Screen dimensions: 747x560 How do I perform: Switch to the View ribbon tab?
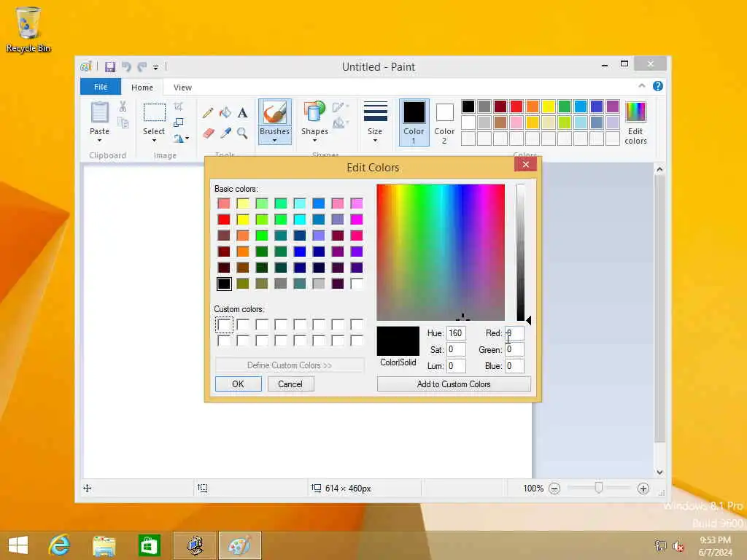pyautogui.click(x=182, y=87)
